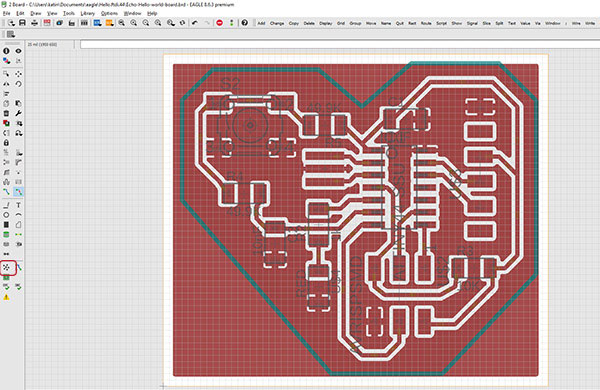The image size is (600, 390).
Task: Select the Circle drawing tool
Action: click(6, 215)
